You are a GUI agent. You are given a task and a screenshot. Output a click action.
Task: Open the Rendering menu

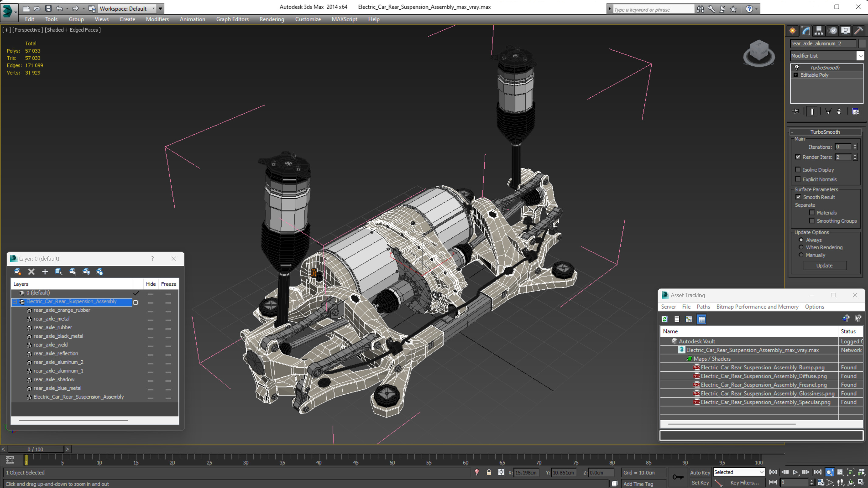point(272,19)
